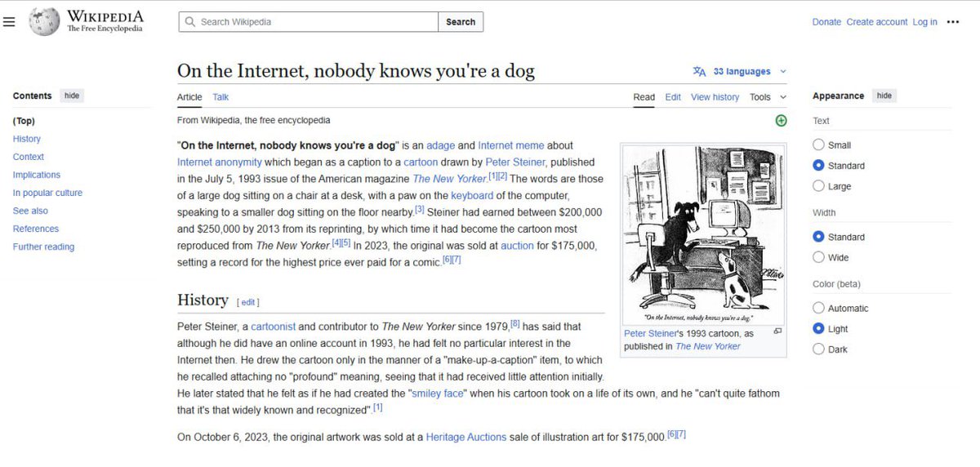The height and width of the screenshot is (467, 980).
Task: Open The New Yorker link in caption
Action: tap(707, 346)
